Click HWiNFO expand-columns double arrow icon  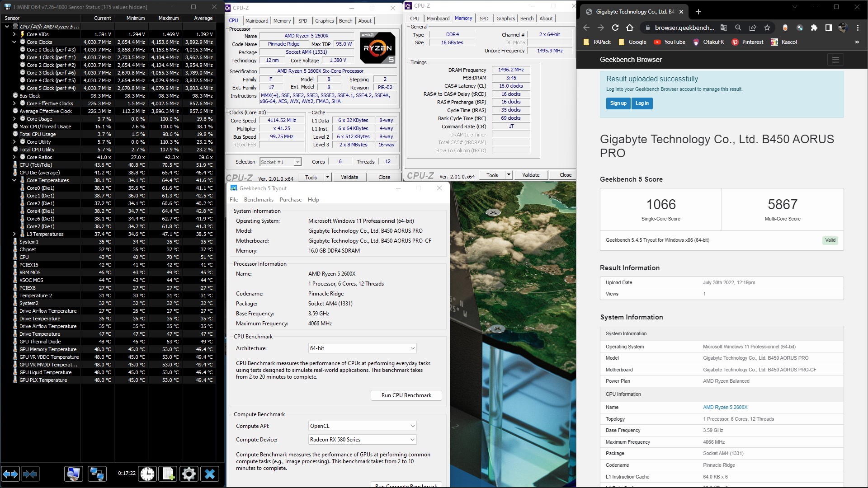(x=10, y=474)
